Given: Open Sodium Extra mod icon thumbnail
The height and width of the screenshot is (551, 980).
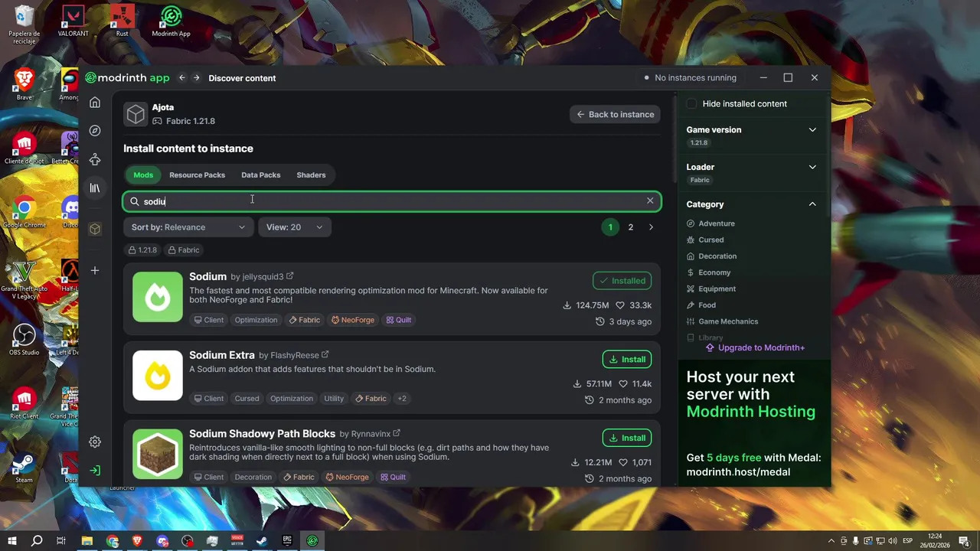Looking at the screenshot, I should [158, 375].
